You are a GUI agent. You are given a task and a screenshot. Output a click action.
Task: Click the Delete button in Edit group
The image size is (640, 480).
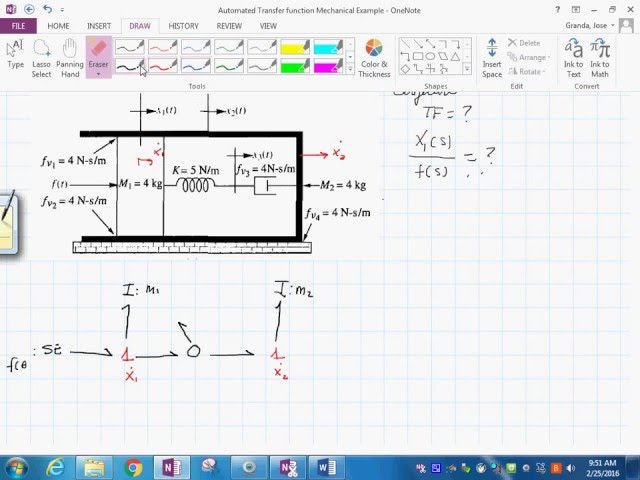[x=524, y=43]
